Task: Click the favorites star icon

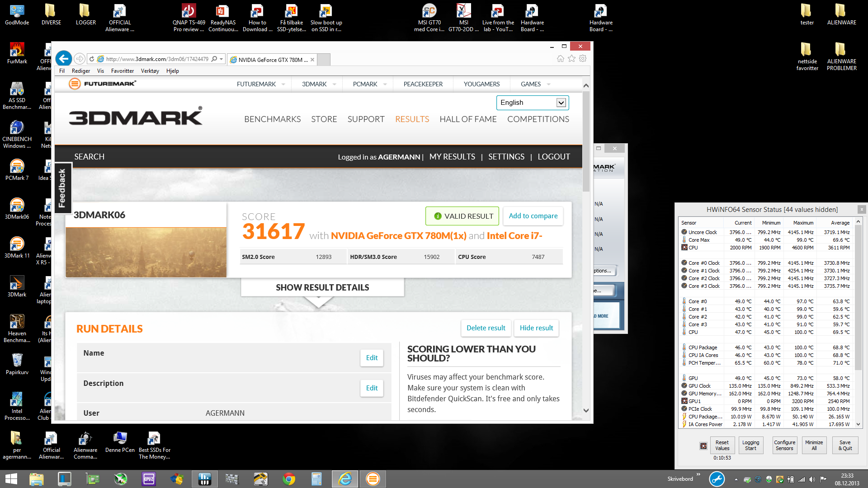Action: 572,58
